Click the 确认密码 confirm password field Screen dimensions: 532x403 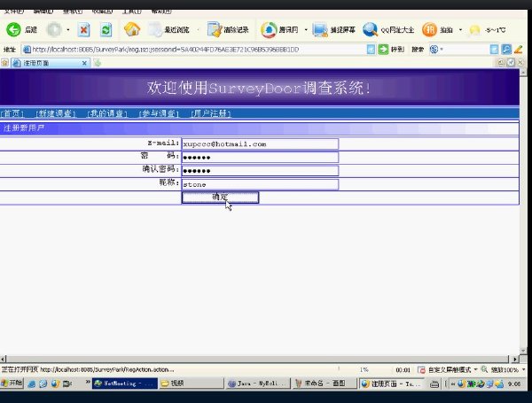point(260,170)
